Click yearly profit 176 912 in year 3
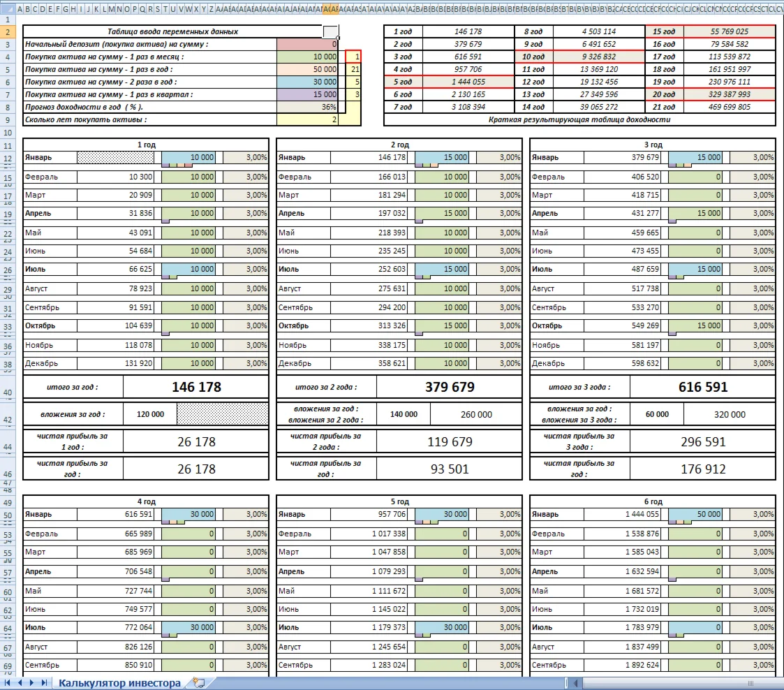784x690 pixels. (703, 469)
